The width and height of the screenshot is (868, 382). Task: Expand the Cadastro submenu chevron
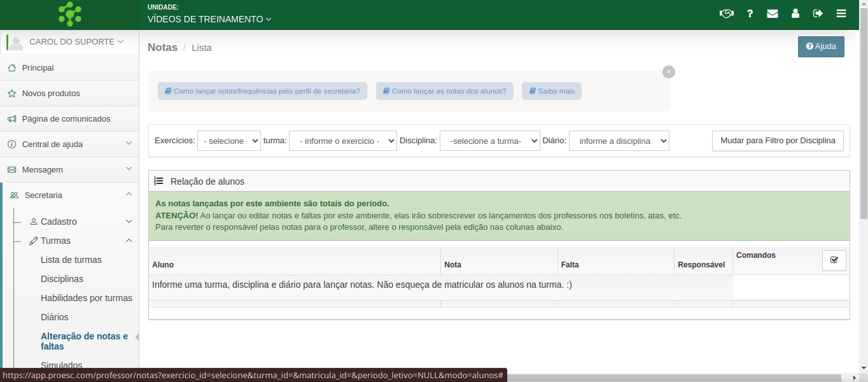129,222
